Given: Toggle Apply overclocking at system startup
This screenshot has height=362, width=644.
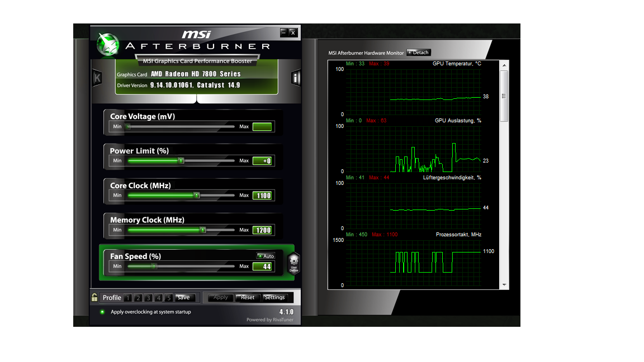Looking at the screenshot, I should 102,312.
